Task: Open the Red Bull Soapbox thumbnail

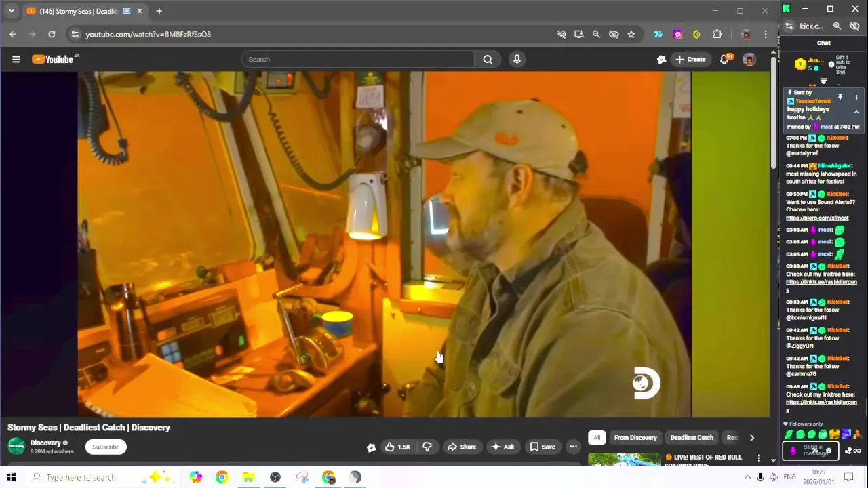Action: click(x=624, y=459)
